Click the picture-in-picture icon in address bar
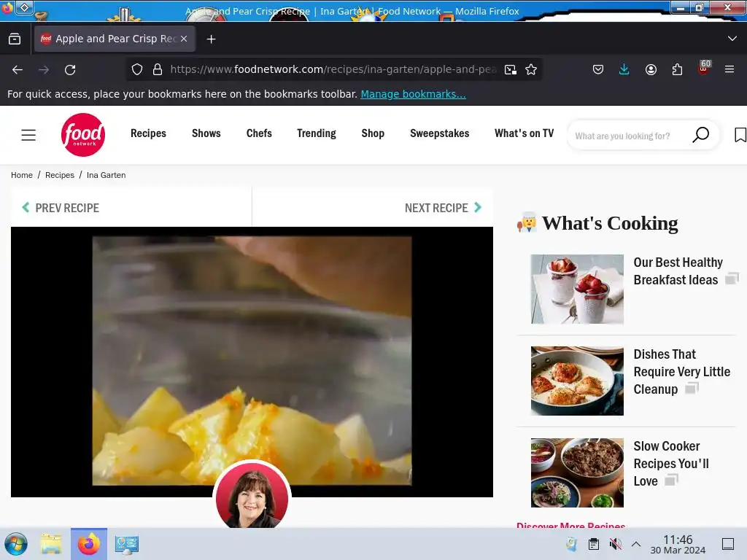 511,69
